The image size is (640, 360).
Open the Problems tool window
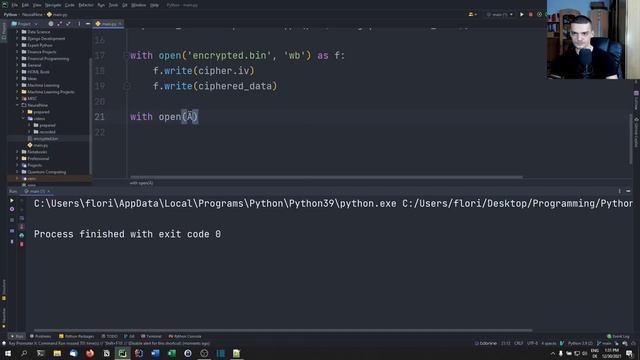(x=40, y=336)
